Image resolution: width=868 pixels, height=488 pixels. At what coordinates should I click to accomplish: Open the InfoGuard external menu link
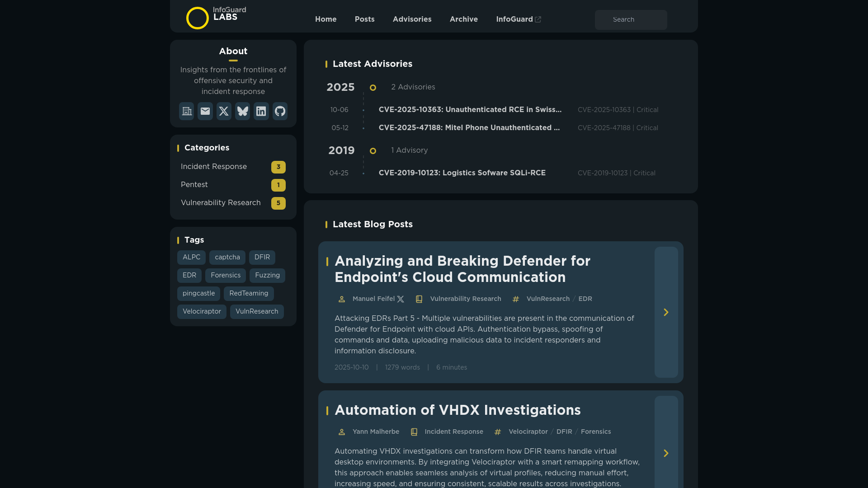click(519, 19)
